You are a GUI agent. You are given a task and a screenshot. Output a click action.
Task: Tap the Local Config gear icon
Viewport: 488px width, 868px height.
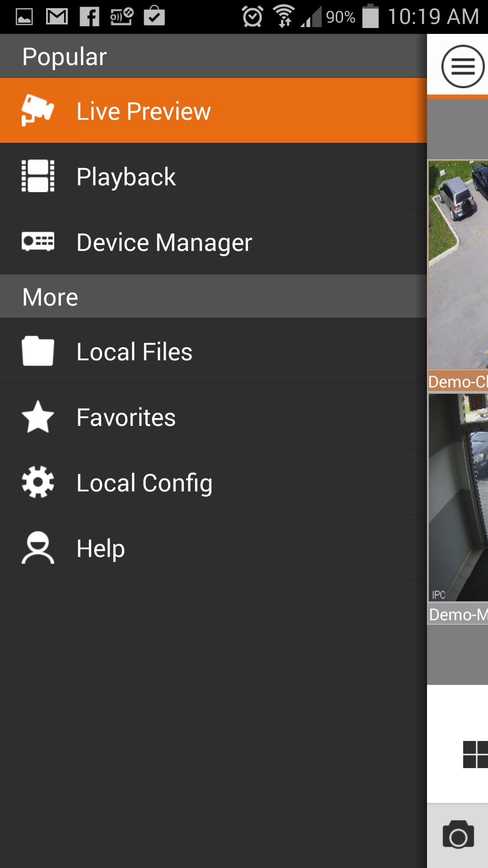[x=38, y=482]
